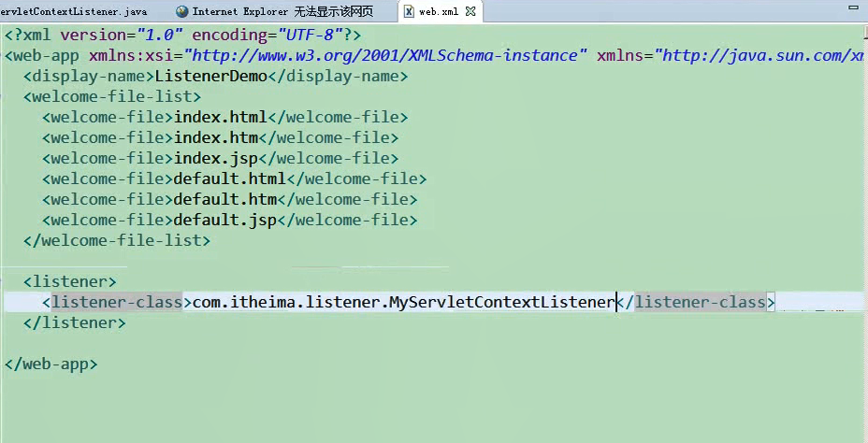Image resolution: width=868 pixels, height=443 pixels.
Task: Click the opening welcome-file-list tag
Action: 112,96
